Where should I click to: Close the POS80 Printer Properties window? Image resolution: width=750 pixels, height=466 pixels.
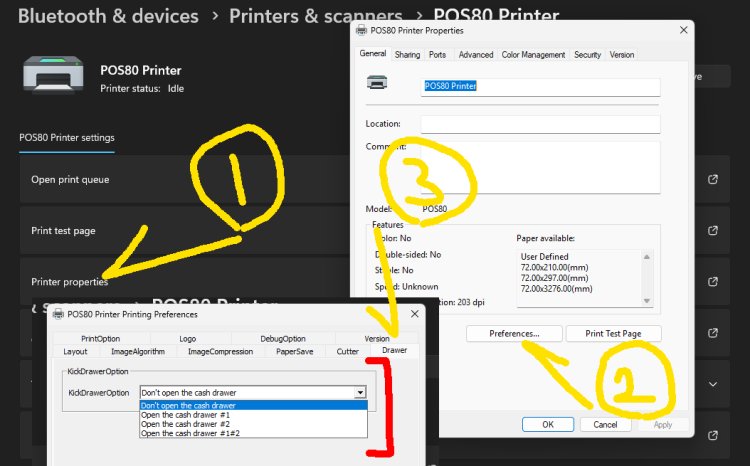tap(684, 30)
